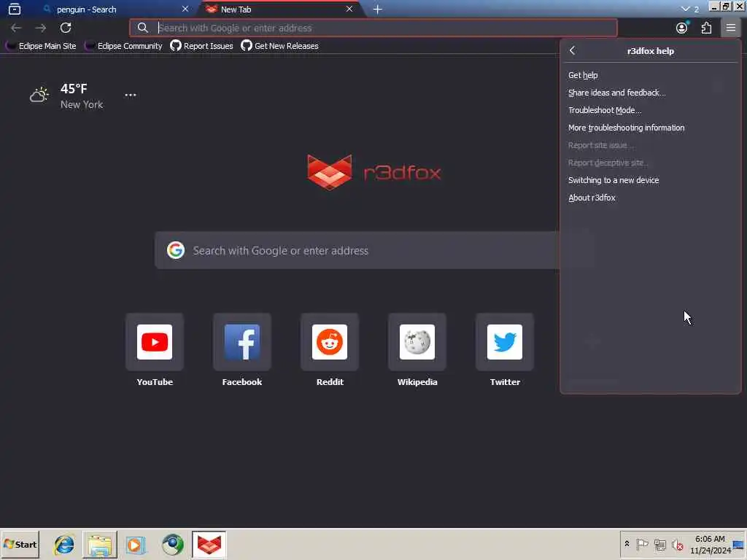Reload the current page
The width and height of the screenshot is (747, 560).
(x=66, y=28)
